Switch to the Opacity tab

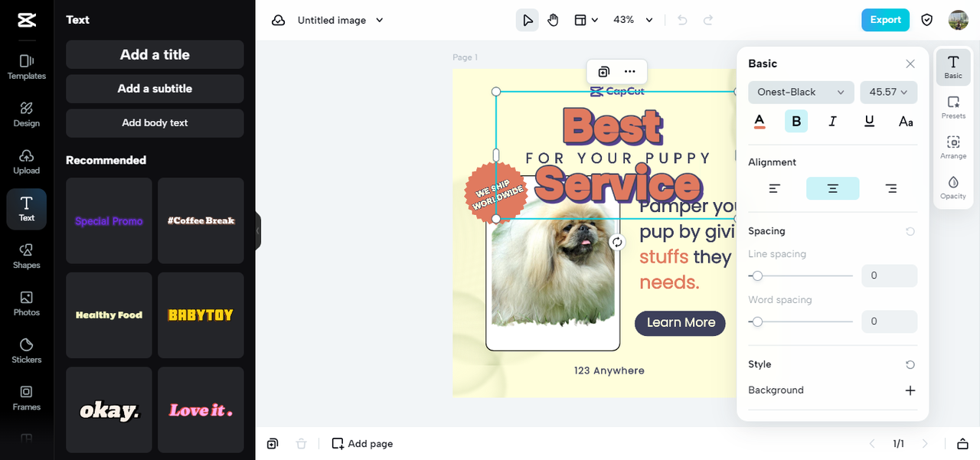tap(953, 188)
